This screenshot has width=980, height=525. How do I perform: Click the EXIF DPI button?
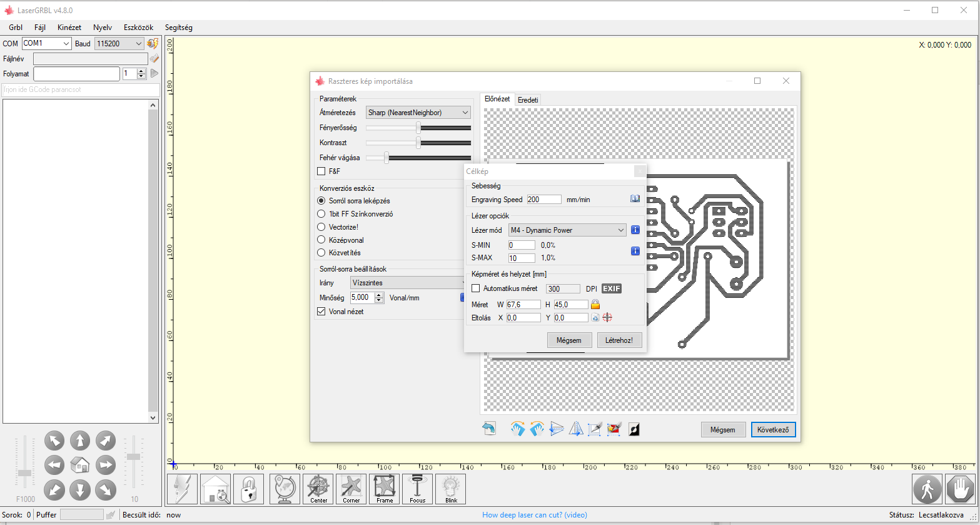(612, 288)
